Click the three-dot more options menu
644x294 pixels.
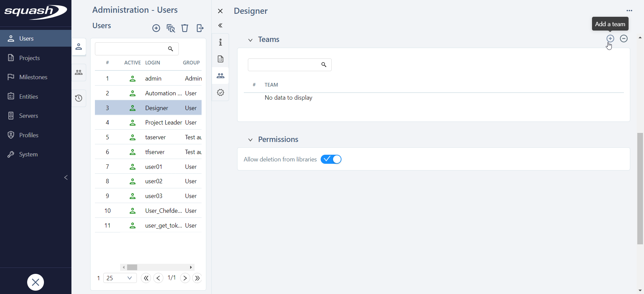[629, 11]
